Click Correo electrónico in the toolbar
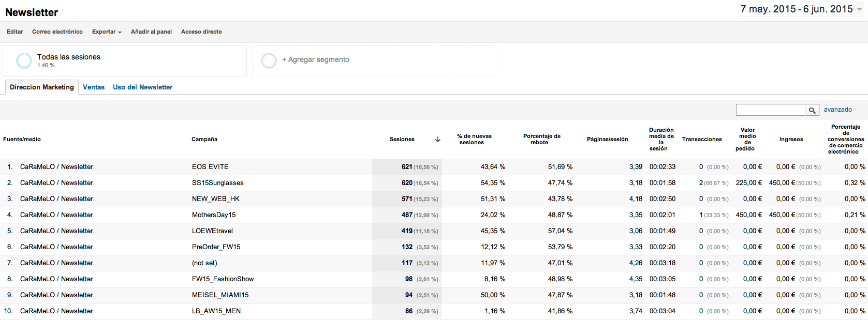This screenshot has height=320, width=868. point(57,32)
